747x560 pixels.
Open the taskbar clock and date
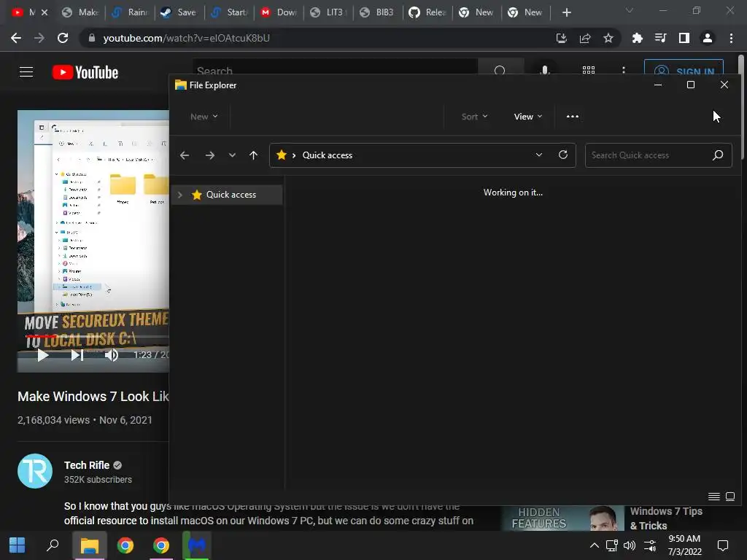pyautogui.click(x=684, y=545)
